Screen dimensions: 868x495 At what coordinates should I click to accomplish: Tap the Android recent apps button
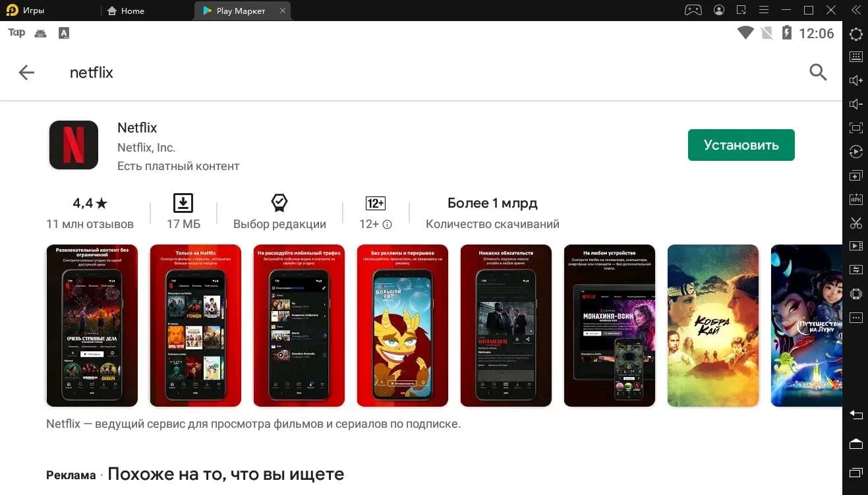855,472
